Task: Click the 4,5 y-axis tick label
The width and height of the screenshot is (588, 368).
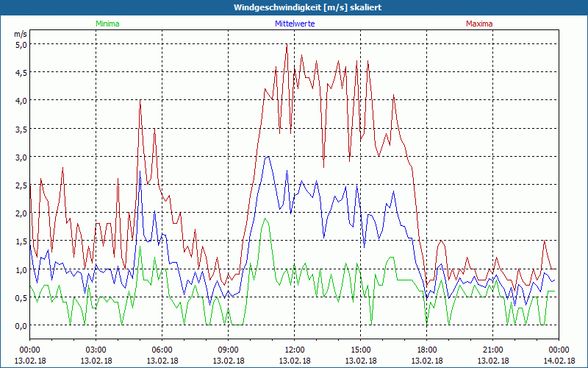Action: click(x=21, y=72)
